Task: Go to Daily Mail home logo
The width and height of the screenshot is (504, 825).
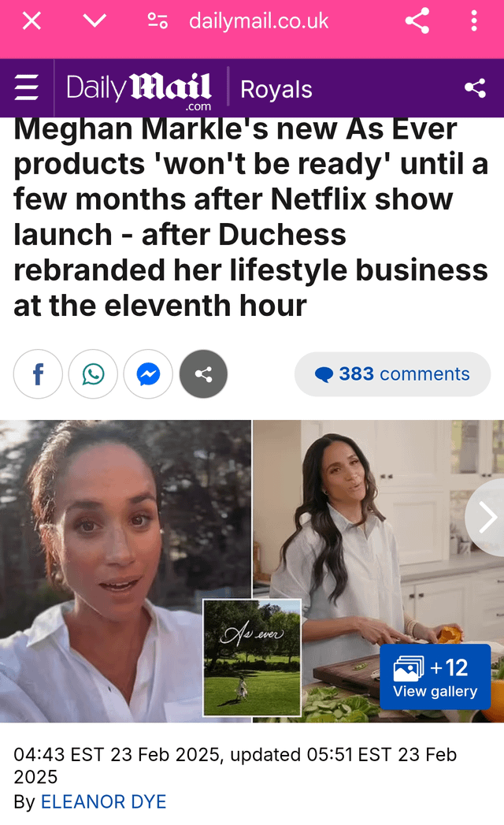Action: [x=139, y=90]
